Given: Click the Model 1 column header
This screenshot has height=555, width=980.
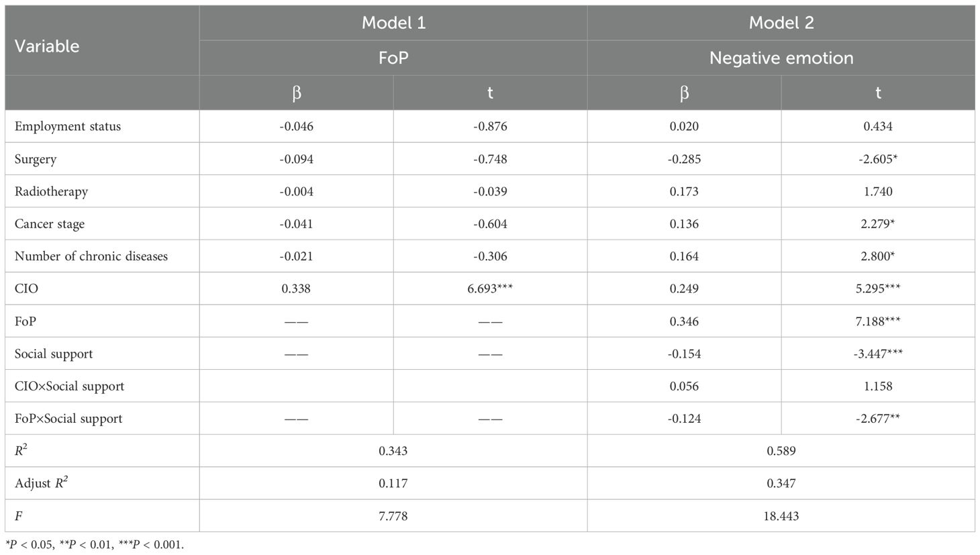Looking at the screenshot, I should click(x=393, y=23).
